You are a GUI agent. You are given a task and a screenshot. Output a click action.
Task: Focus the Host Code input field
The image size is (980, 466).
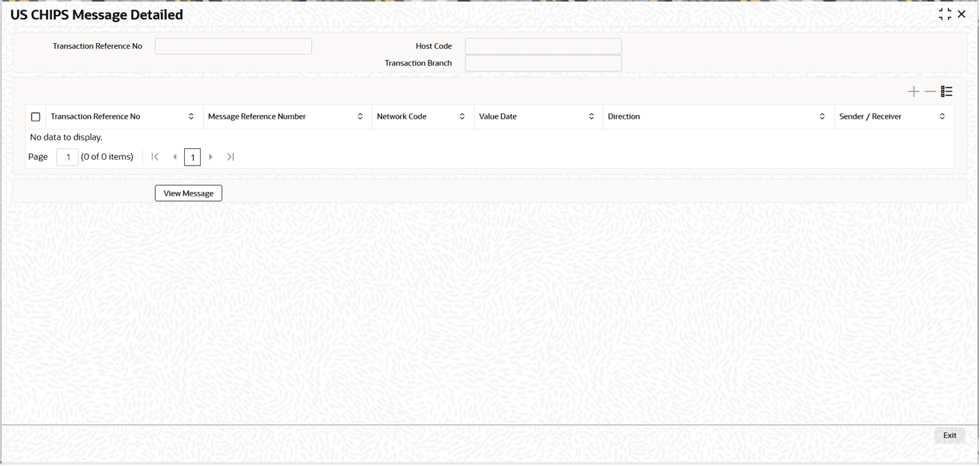(x=544, y=46)
